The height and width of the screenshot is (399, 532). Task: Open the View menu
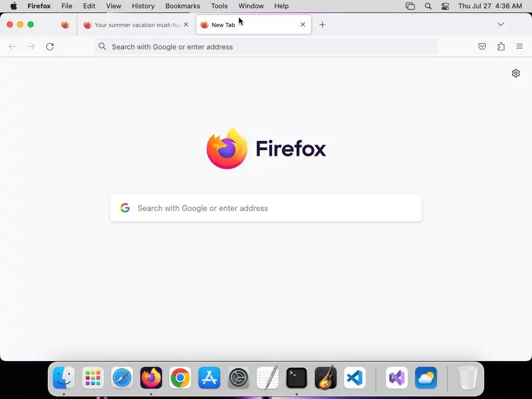click(114, 6)
